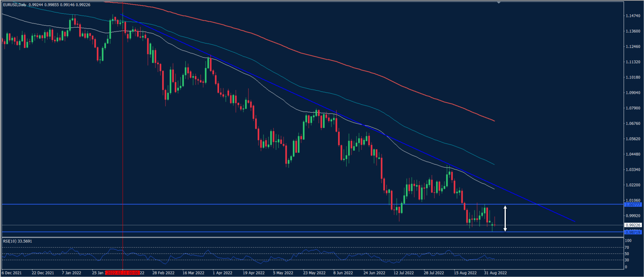Image resolution: width=644 pixels, height=277 pixels.
Task: Select the white double-headed arrow object
Action: click(x=505, y=218)
